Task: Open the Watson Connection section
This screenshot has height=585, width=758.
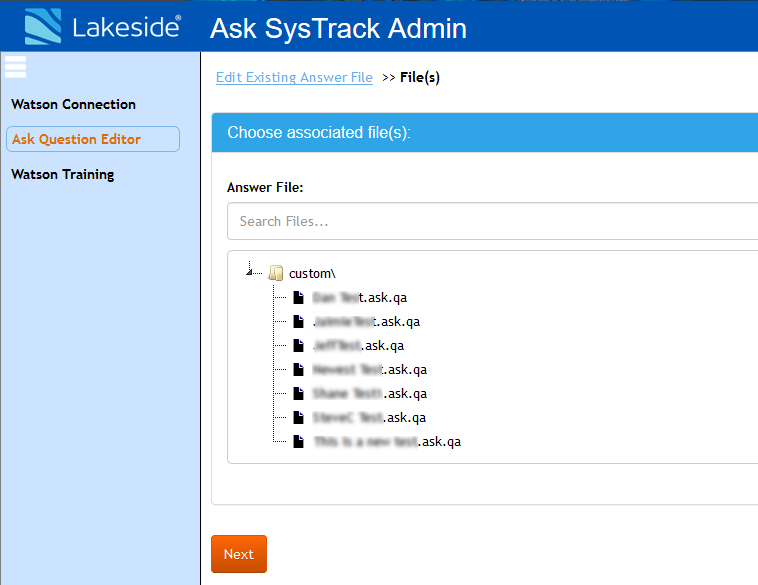Action: tap(73, 104)
